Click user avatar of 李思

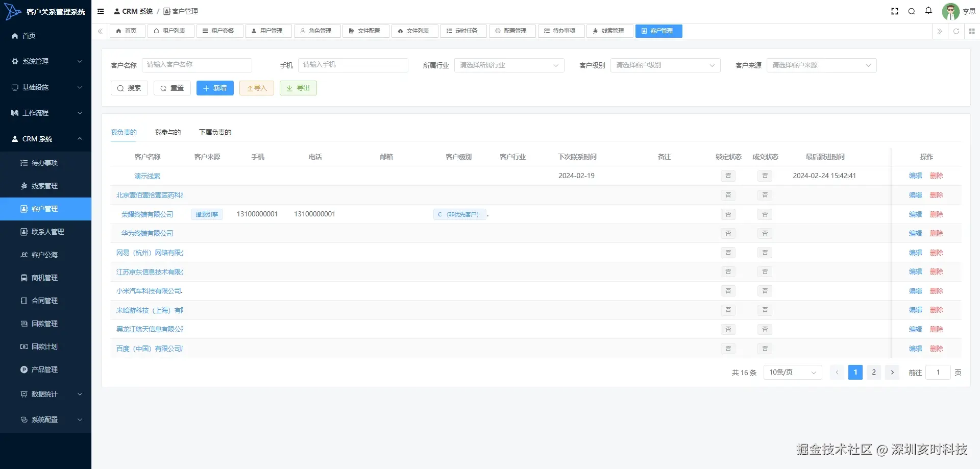950,11
